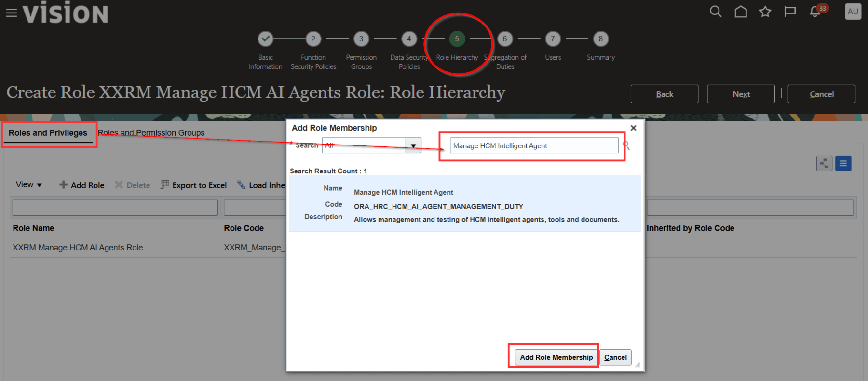Jump to step 6 Segregation of Duties

pyautogui.click(x=505, y=39)
